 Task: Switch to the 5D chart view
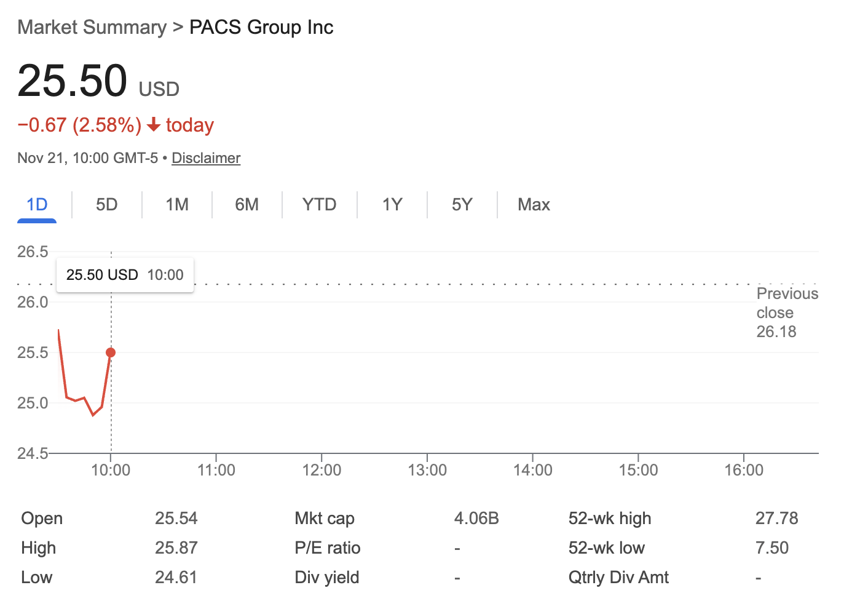(106, 204)
